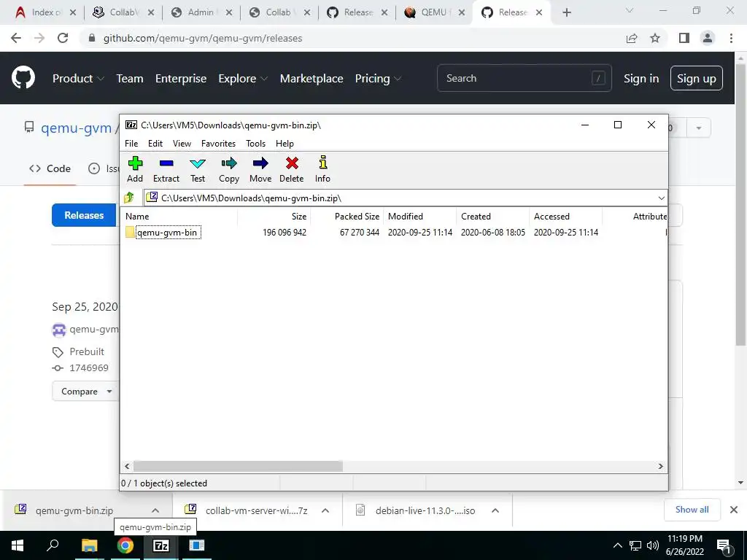Screen dimensions: 747x560
Task: Open options arrow for debian-live iso download
Action: pos(495,510)
